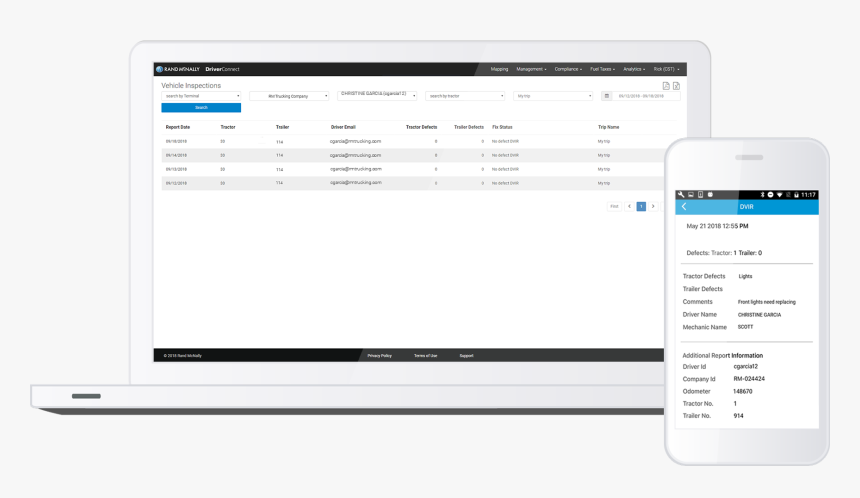Click the blue Search button
This screenshot has width=860, height=498.
[x=201, y=107]
